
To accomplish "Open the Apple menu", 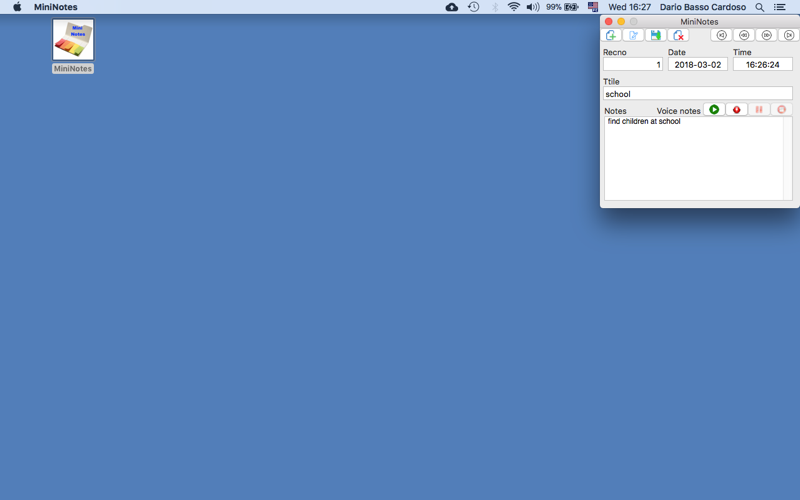I will [x=17, y=7].
